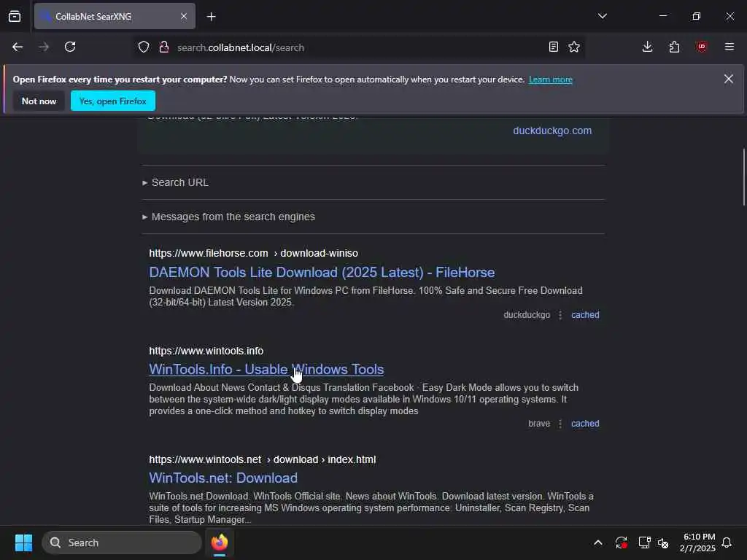Image resolution: width=747 pixels, height=560 pixels.
Task: Open the clock showing 6:10 PM
Action: (x=697, y=542)
